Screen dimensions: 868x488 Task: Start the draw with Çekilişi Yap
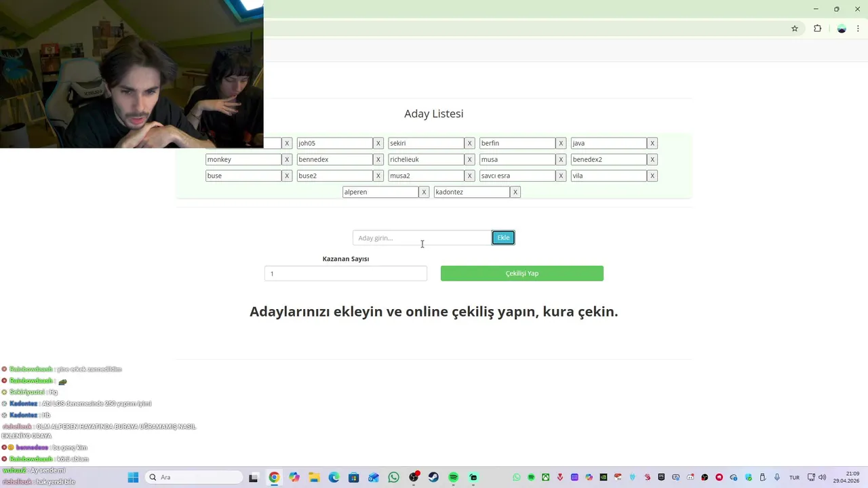tap(522, 273)
